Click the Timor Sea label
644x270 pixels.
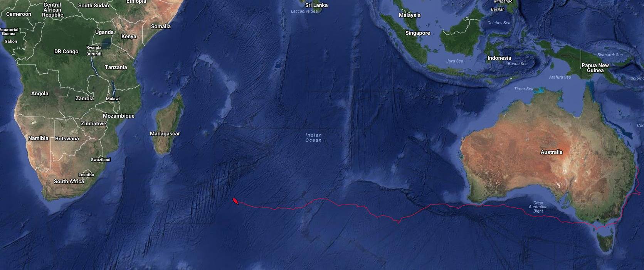coord(524,89)
